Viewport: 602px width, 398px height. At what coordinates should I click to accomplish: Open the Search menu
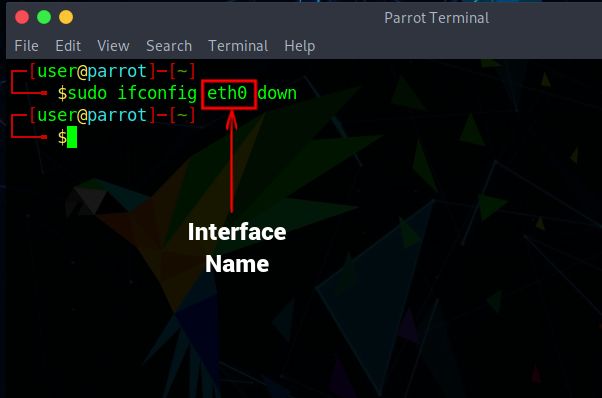point(169,46)
